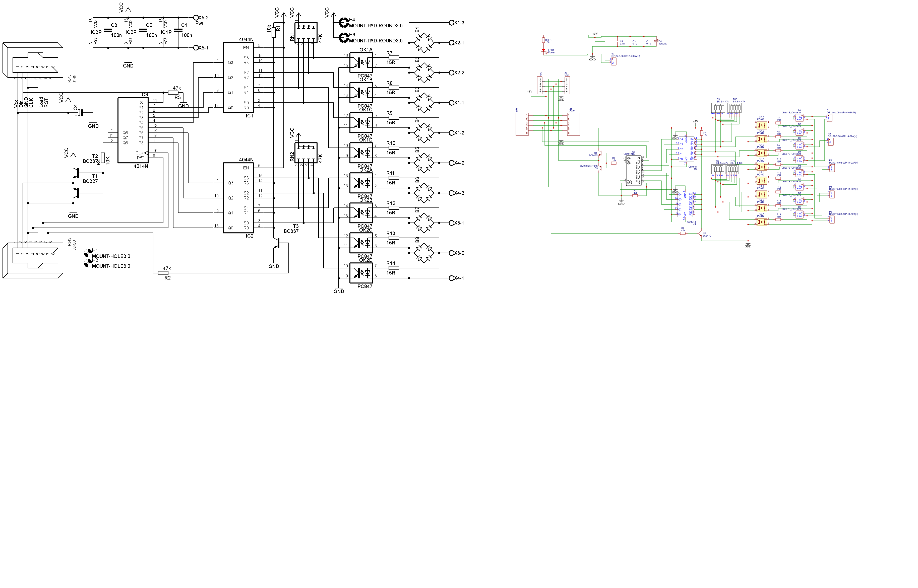
Task: Click the P5 DG127 output connector
Action: point(832,219)
